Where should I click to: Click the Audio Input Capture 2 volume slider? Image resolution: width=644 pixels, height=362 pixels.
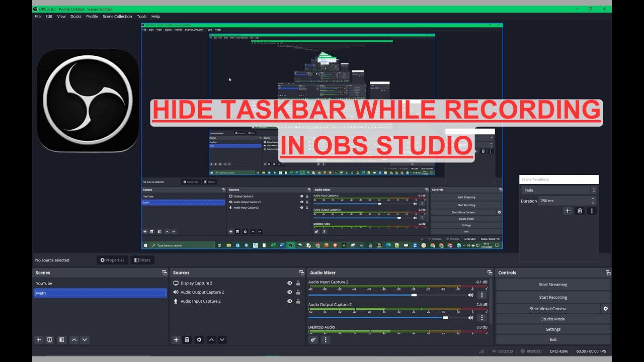point(386,295)
